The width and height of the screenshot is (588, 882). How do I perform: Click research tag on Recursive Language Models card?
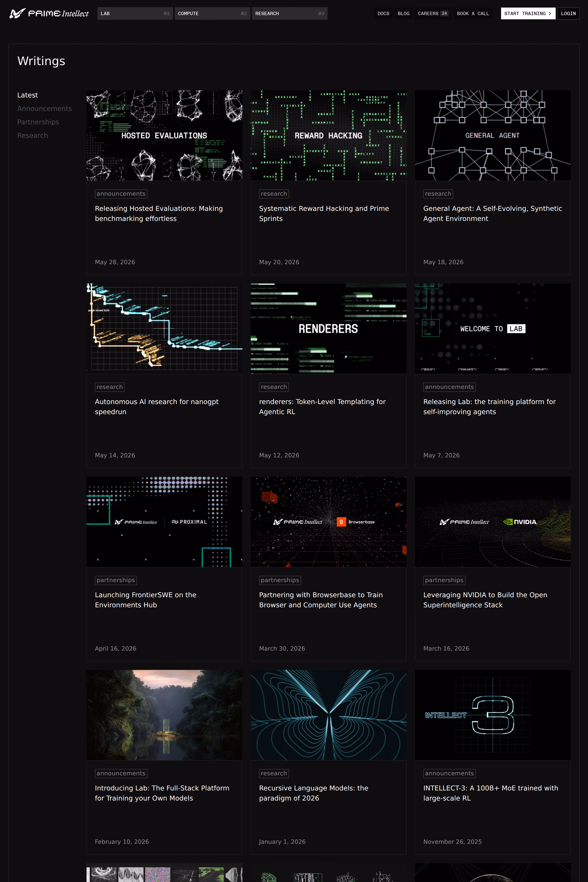point(274,773)
